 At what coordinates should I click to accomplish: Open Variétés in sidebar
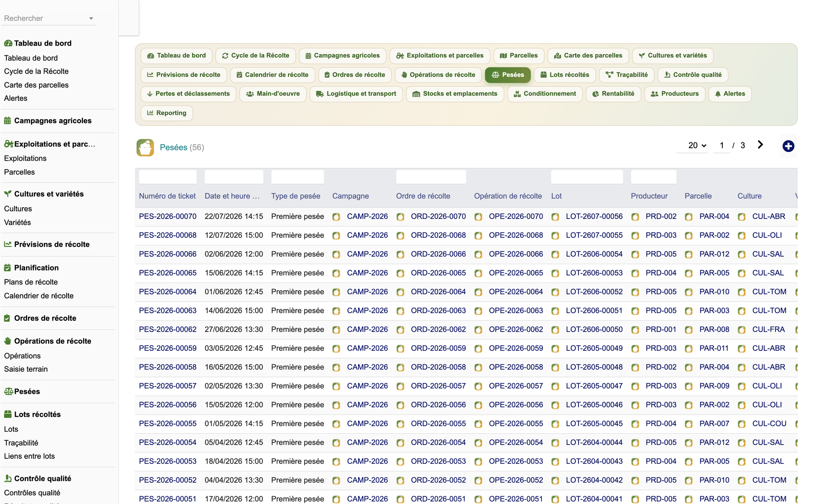tap(18, 222)
